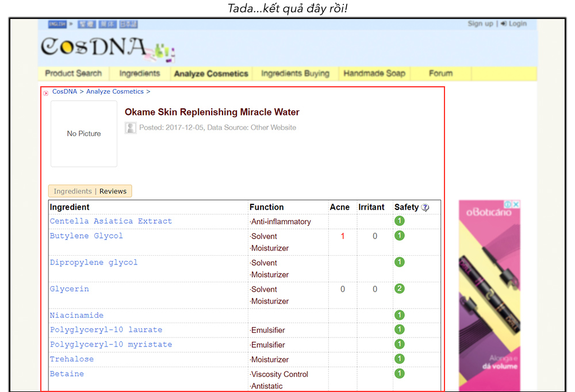Click the Ingredient column header
The width and height of the screenshot is (575, 392).
[70, 207]
